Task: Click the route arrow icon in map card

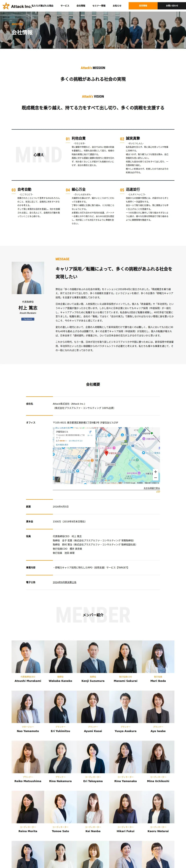Action: point(90,432)
